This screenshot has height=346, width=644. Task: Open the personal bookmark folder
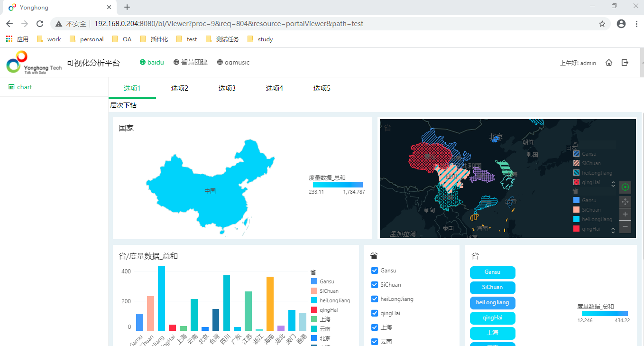pyautogui.click(x=86, y=39)
